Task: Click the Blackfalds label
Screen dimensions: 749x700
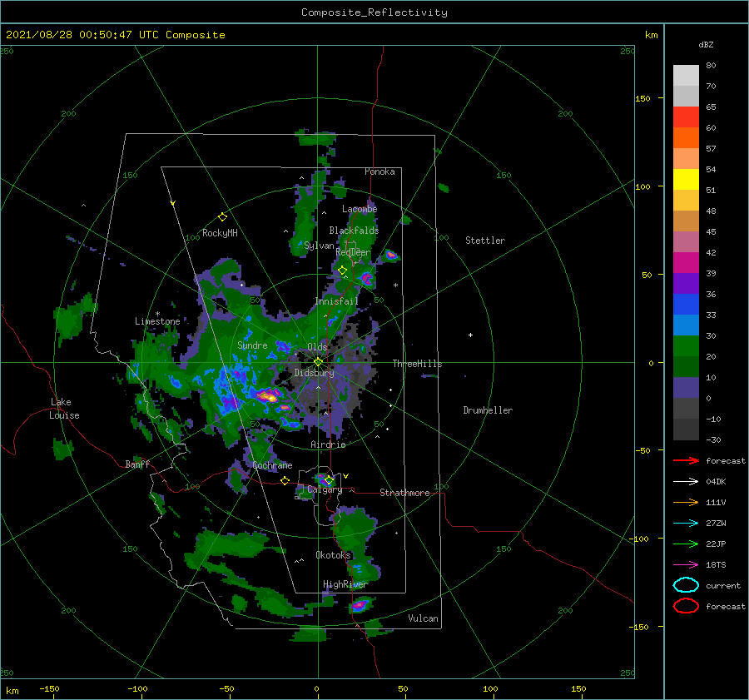Action: (x=354, y=231)
